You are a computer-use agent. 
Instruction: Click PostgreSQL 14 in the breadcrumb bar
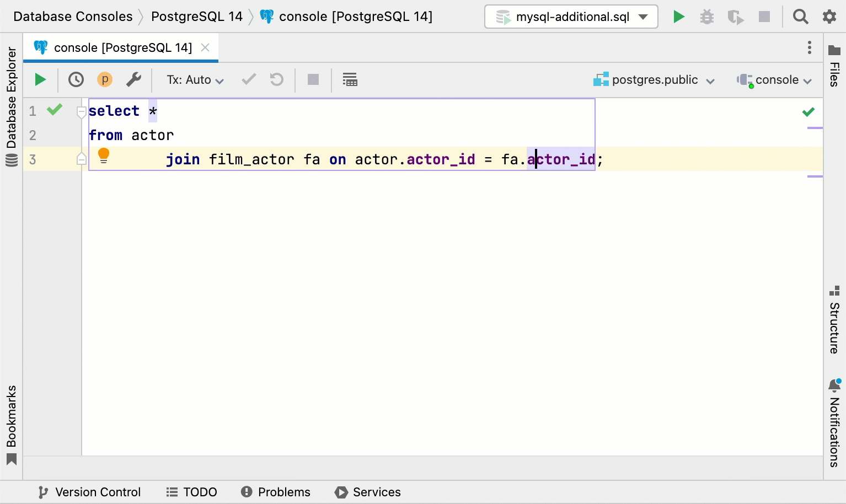pyautogui.click(x=197, y=17)
